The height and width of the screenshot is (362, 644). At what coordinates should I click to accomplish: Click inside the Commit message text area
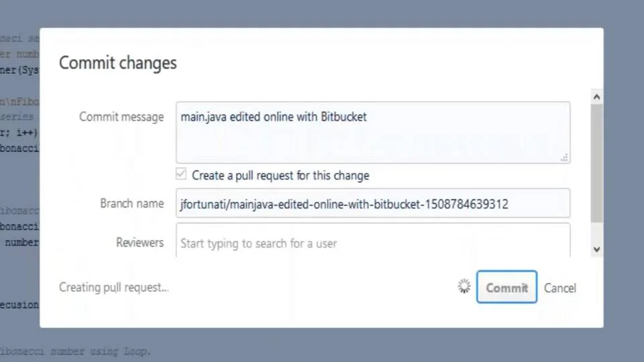pyautogui.click(x=372, y=137)
